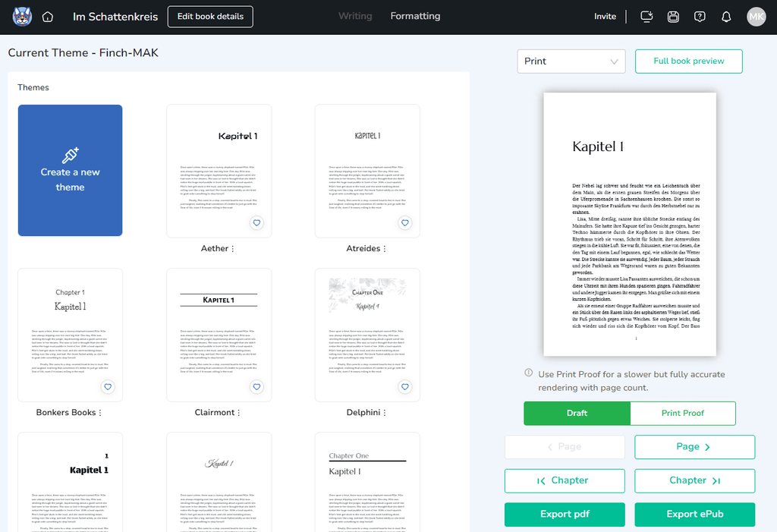Image resolution: width=777 pixels, height=532 pixels.
Task: Open the Clairmont theme options menu
Action: 238,413
